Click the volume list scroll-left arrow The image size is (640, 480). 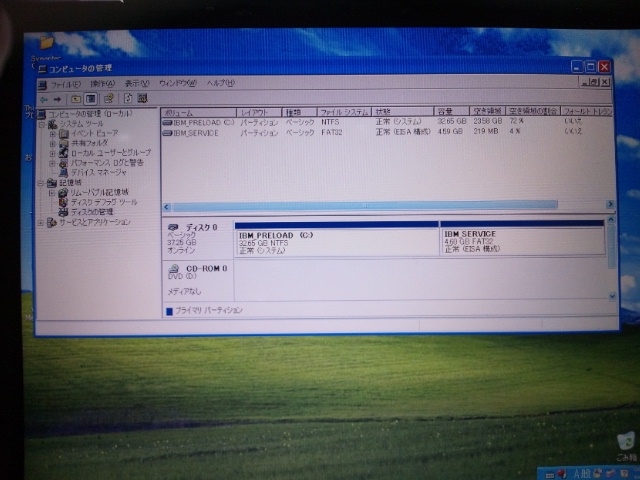pos(167,207)
